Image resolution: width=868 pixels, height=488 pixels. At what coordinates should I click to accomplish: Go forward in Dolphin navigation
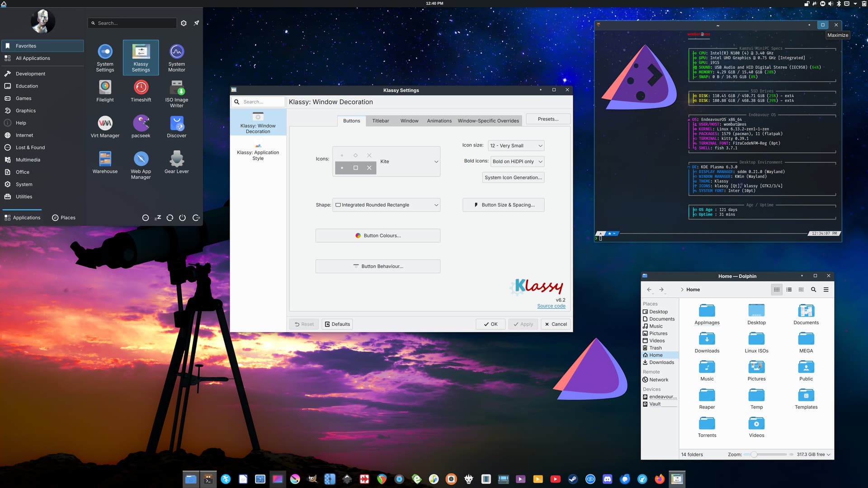(661, 290)
